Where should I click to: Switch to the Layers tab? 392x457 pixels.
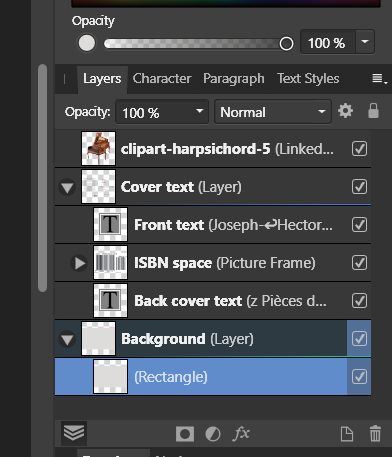coord(102,79)
